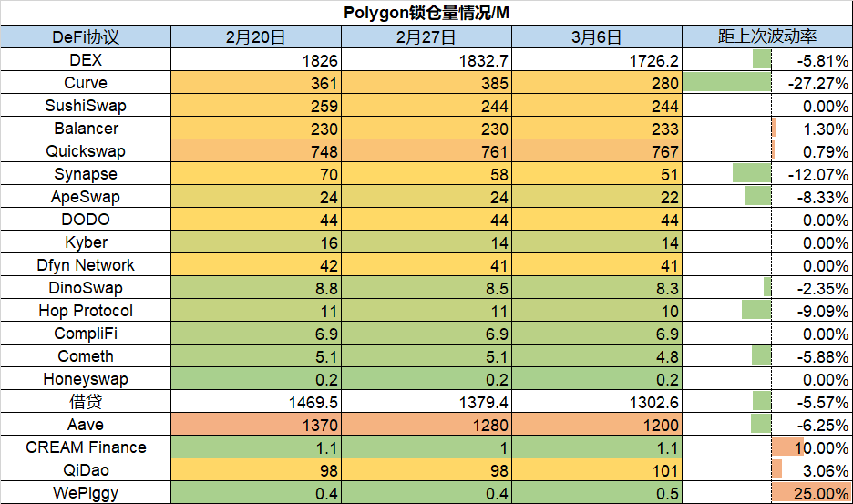
Task: Select the 'DeFi协议' column header
Action: click(86, 36)
